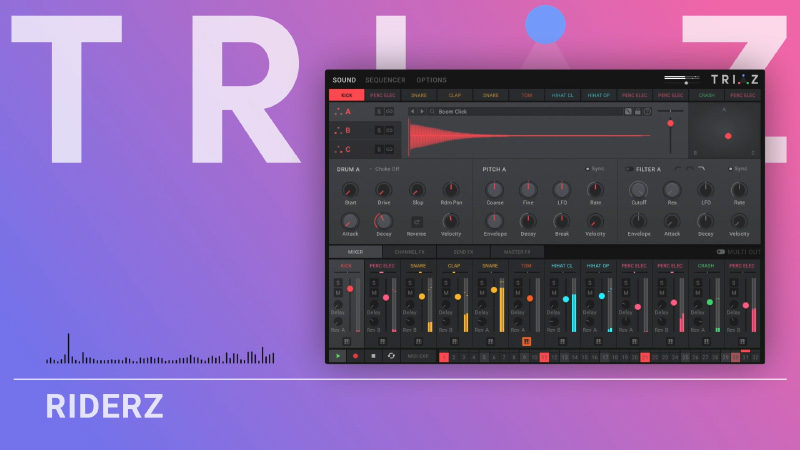Screen dimensions: 800x450
Task: Click the layer A vertical volume slider handle
Action: coord(670,123)
